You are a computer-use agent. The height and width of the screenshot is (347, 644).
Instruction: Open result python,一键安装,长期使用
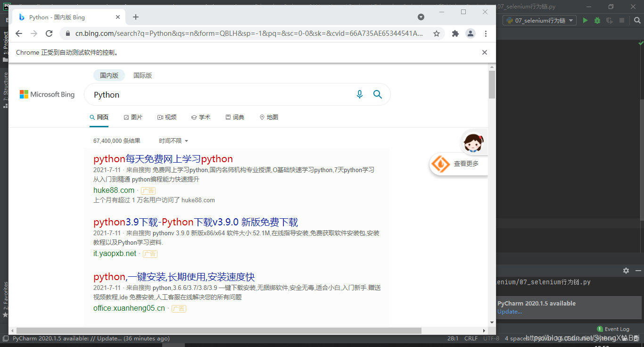click(x=174, y=277)
